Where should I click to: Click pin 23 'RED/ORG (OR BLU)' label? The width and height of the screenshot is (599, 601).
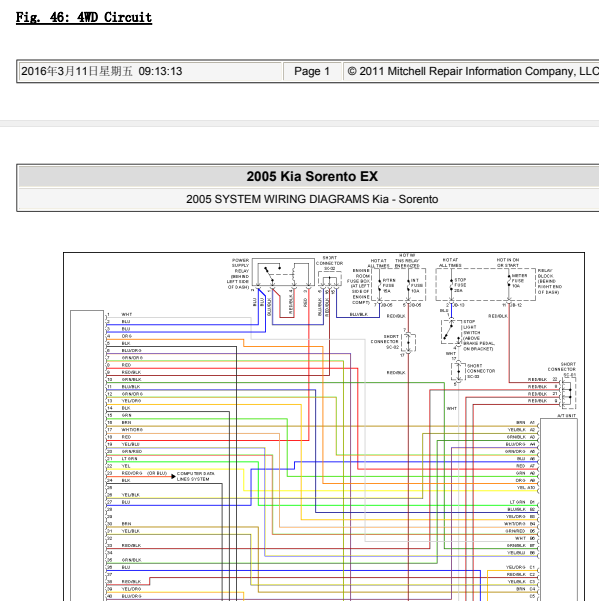click(144, 473)
